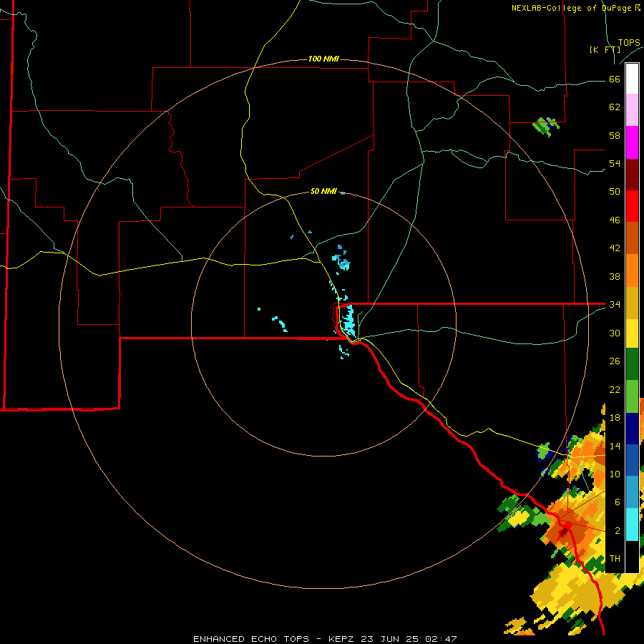The height and width of the screenshot is (644, 644).
Task: Select the dark maroon legend swatch
Action: click(632, 175)
